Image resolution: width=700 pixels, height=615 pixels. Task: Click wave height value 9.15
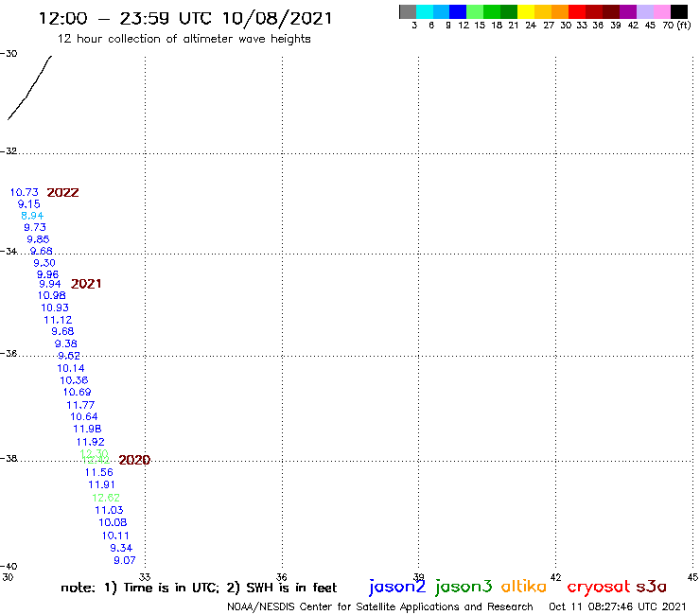click(x=29, y=204)
